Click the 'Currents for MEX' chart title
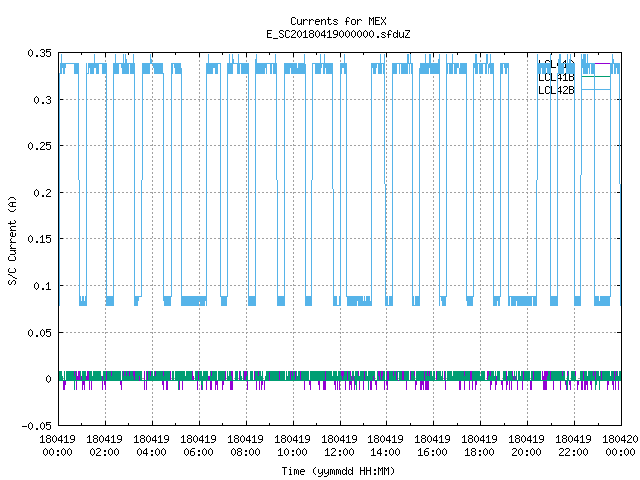 pyautogui.click(x=338, y=21)
